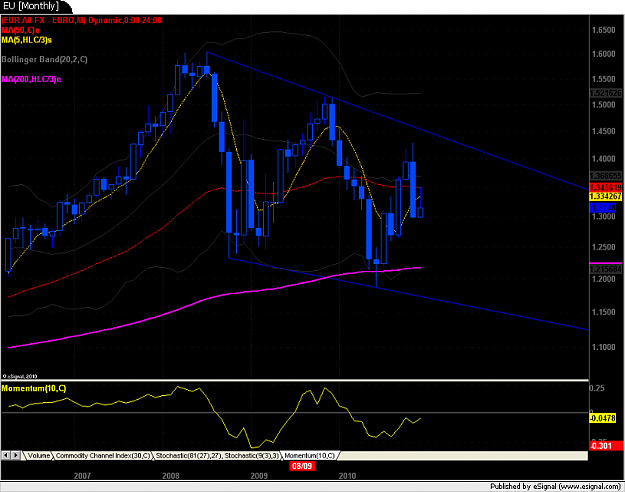Click the MA(50,C)e legend label
Viewport: 625px width, 492px height.
point(20,30)
